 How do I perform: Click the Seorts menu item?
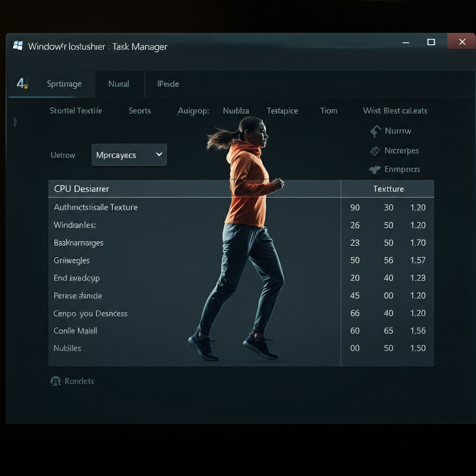click(139, 111)
